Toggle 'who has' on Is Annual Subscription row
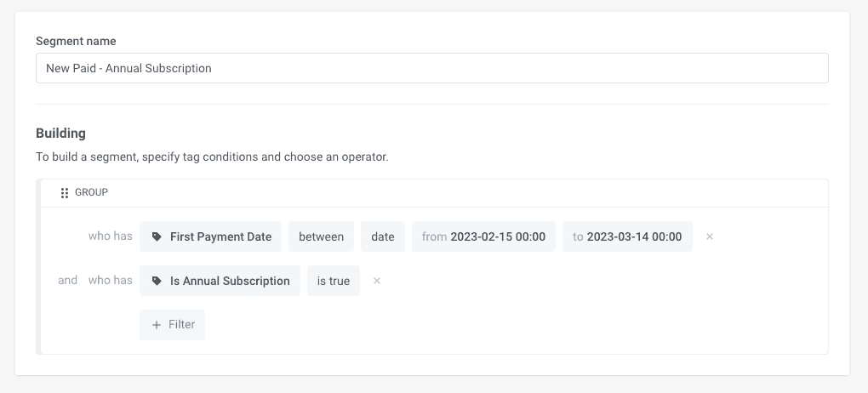Viewport: 868px width, 393px height. (x=111, y=280)
